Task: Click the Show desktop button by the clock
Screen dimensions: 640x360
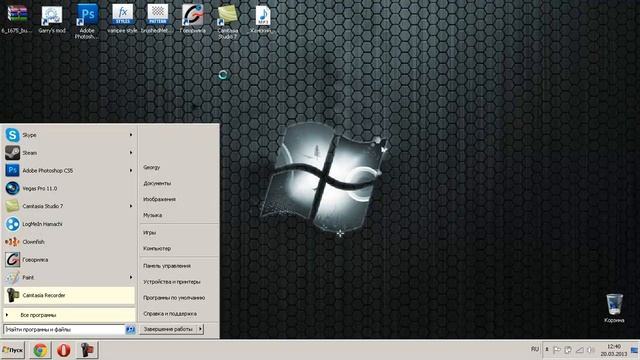Action: 635,350
